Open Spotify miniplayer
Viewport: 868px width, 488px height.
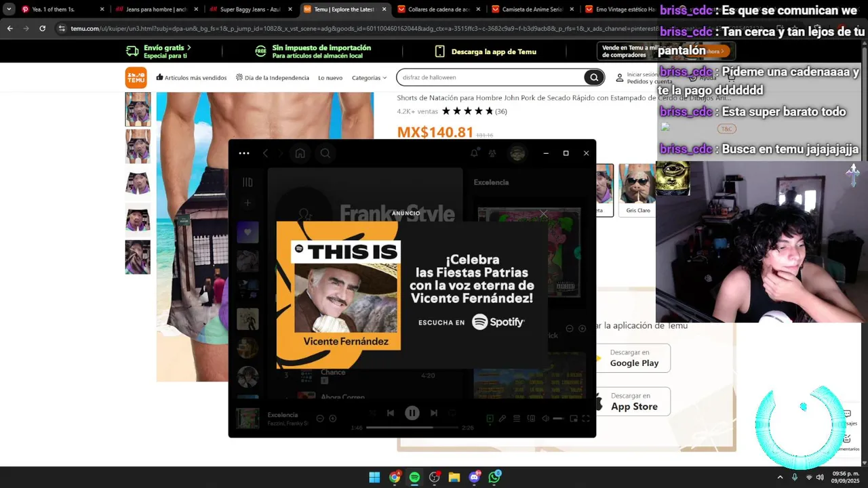click(x=574, y=418)
